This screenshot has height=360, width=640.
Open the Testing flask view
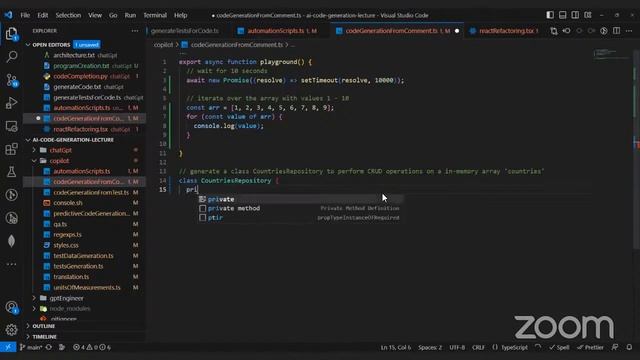click(x=11, y=172)
